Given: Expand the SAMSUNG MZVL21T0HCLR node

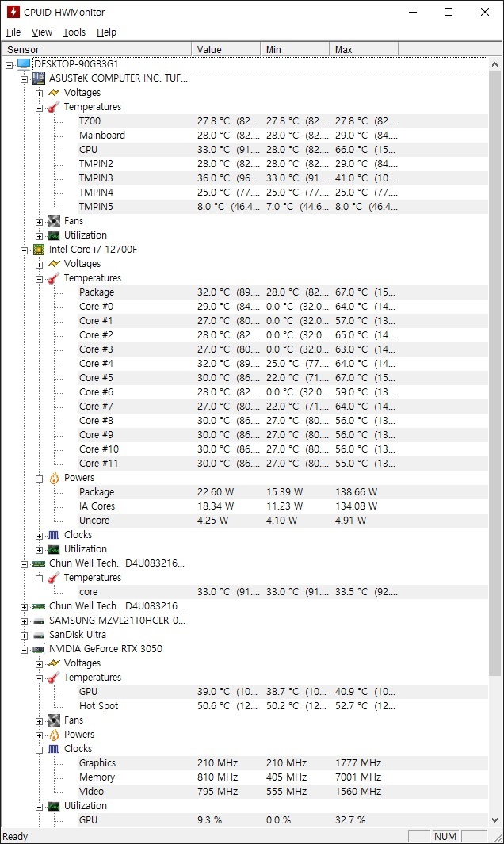Looking at the screenshot, I should pyautogui.click(x=25, y=621).
